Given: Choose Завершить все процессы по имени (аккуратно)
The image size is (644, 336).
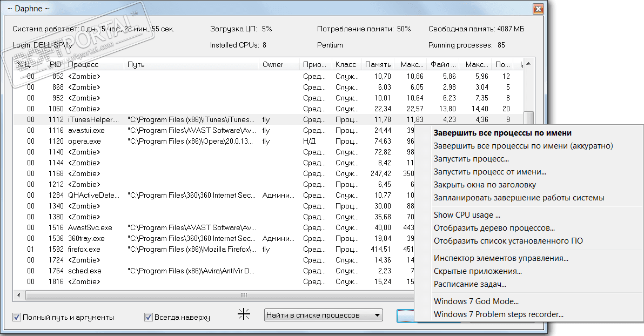Looking at the screenshot, I should [x=523, y=146].
